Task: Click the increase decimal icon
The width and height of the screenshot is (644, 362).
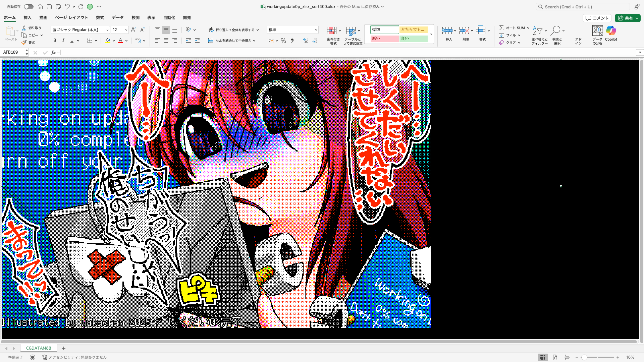Action: pyautogui.click(x=306, y=41)
